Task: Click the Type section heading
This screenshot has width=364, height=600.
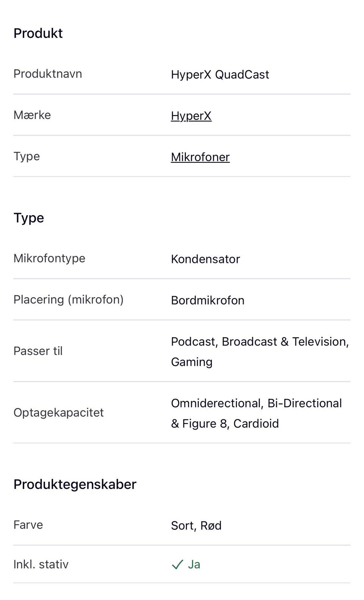Action: tap(29, 218)
